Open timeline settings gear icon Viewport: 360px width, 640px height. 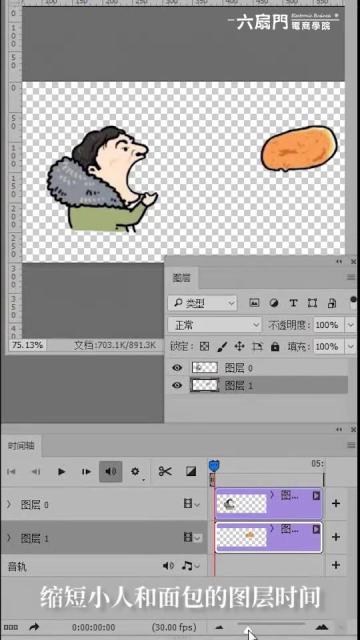pyautogui.click(x=135, y=471)
